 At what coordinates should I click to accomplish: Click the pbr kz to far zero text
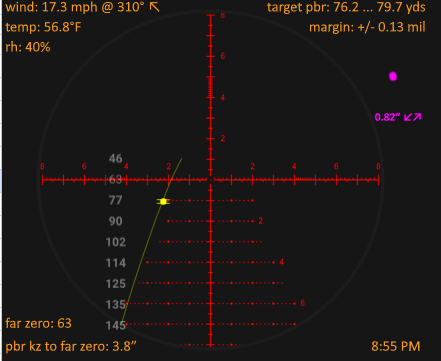(x=71, y=346)
